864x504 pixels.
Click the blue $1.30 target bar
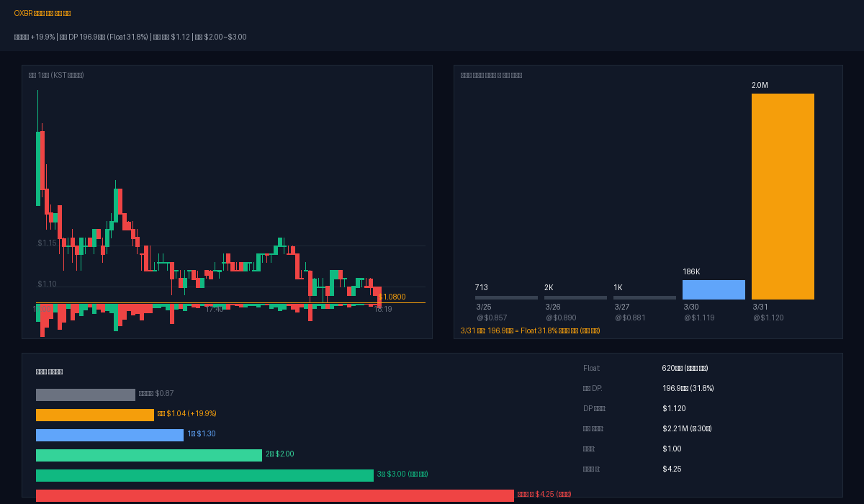pyautogui.click(x=109, y=435)
